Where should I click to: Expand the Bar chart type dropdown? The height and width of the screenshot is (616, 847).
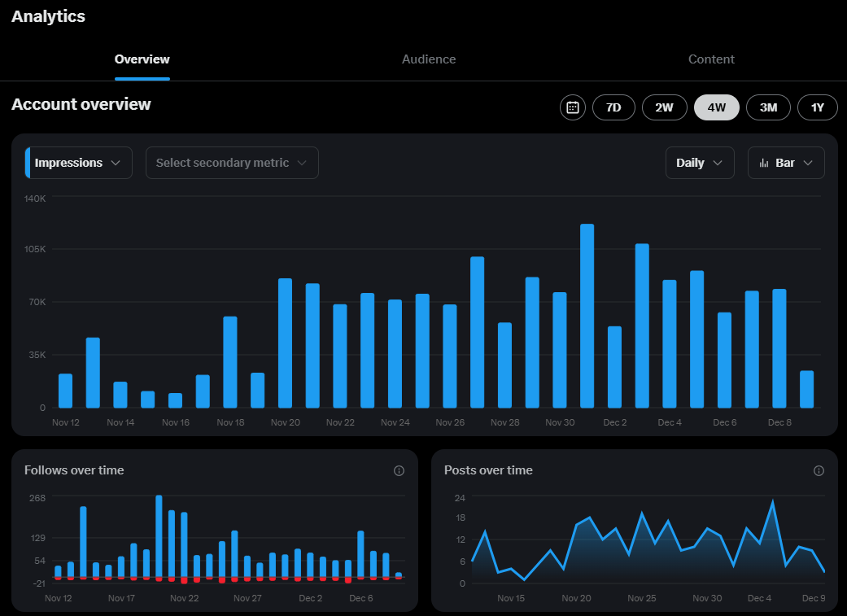coord(786,163)
